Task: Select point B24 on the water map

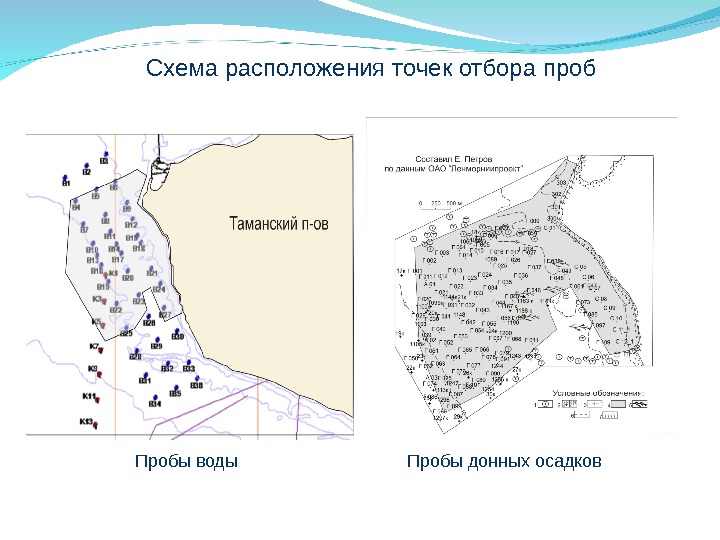Action: (160, 284)
